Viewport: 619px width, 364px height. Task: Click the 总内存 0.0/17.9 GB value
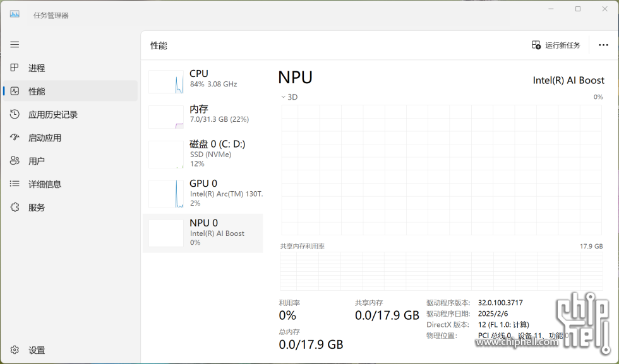click(x=311, y=344)
